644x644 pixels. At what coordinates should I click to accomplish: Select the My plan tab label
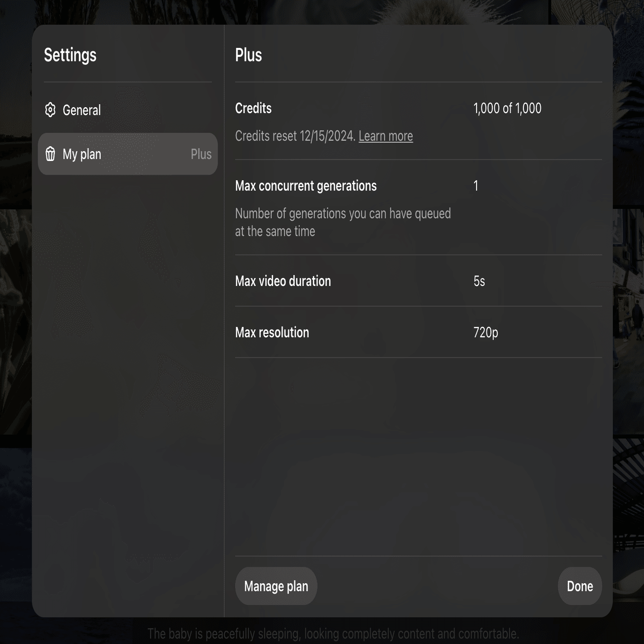click(82, 154)
